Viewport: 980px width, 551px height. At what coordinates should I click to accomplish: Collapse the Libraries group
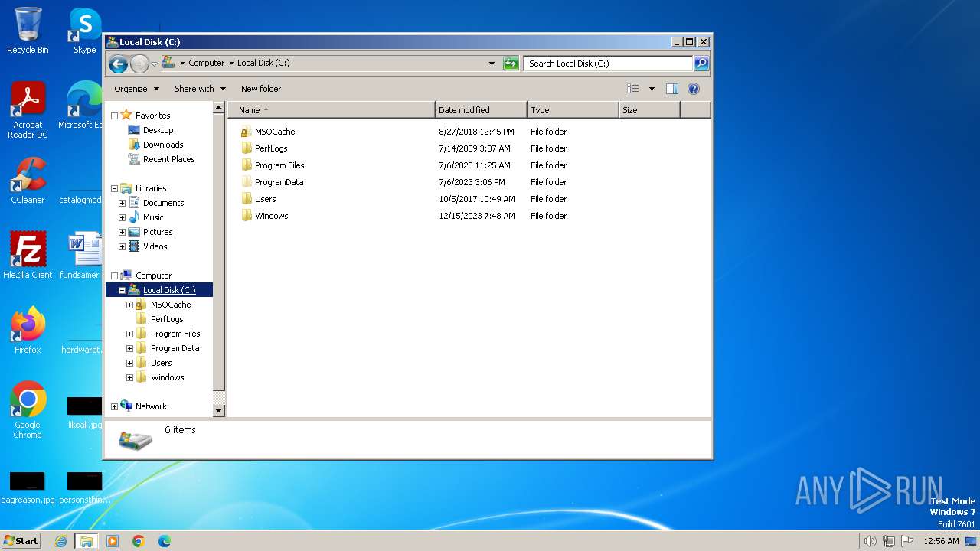(114, 188)
